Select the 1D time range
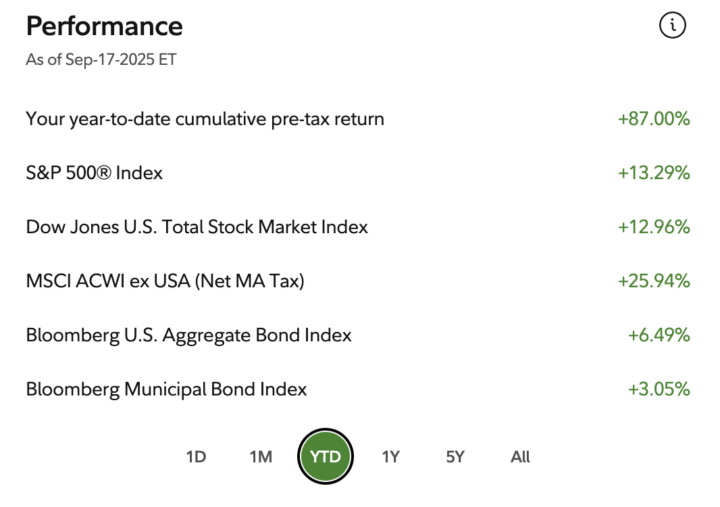Image resolution: width=720 pixels, height=507 pixels. [x=196, y=456]
